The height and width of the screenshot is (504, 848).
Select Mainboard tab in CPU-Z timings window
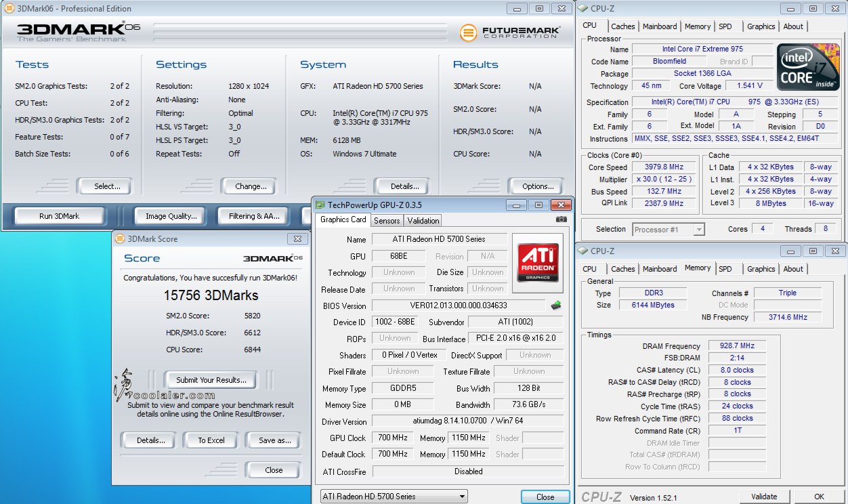click(660, 269)
